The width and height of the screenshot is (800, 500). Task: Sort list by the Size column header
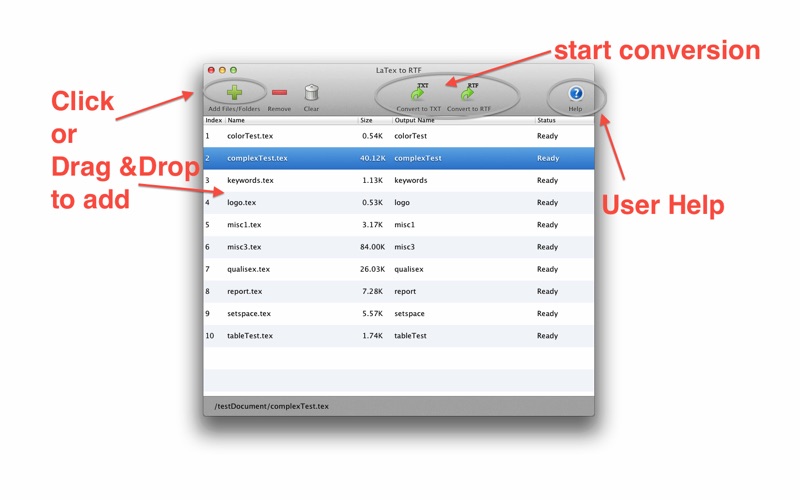(x=375, y=120)
